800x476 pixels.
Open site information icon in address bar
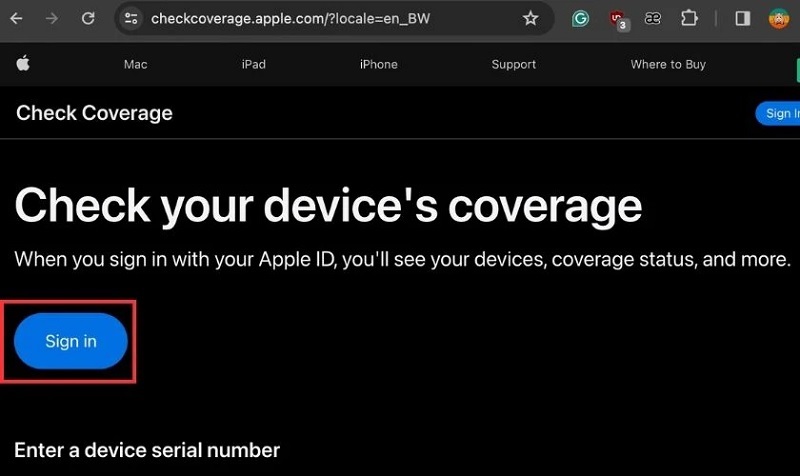pos(131,18)
